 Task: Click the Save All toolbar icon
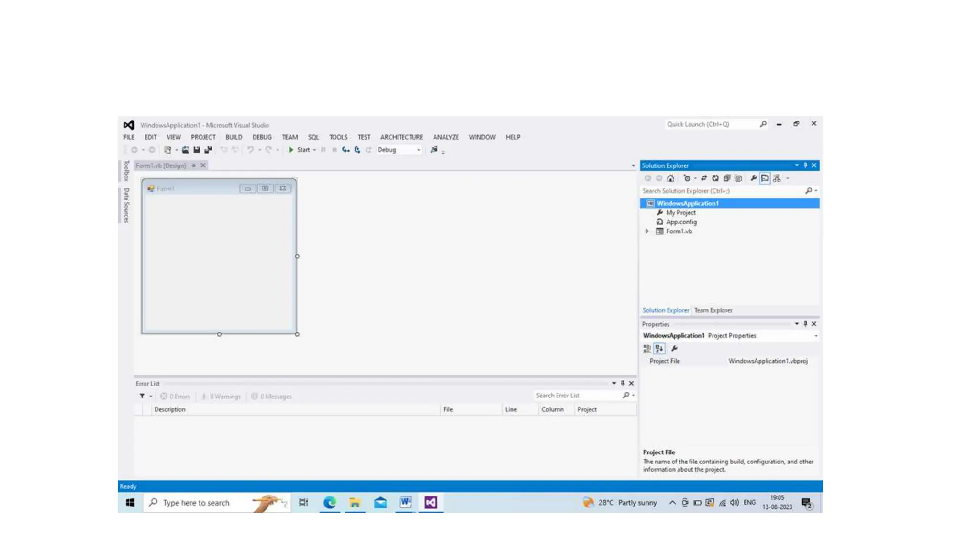(x=208, y=150)
